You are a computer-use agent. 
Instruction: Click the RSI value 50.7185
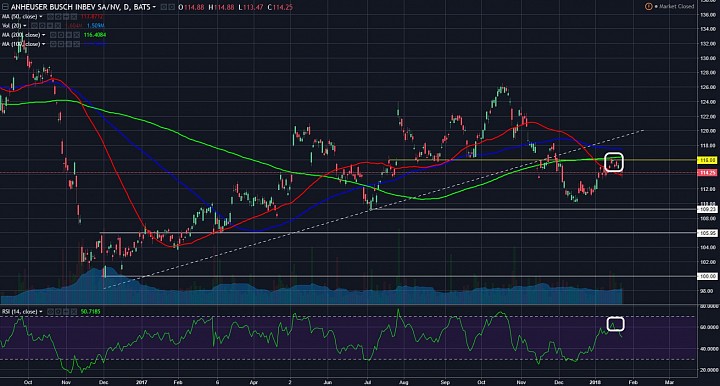pyautogui.click(x=90, y=312)
